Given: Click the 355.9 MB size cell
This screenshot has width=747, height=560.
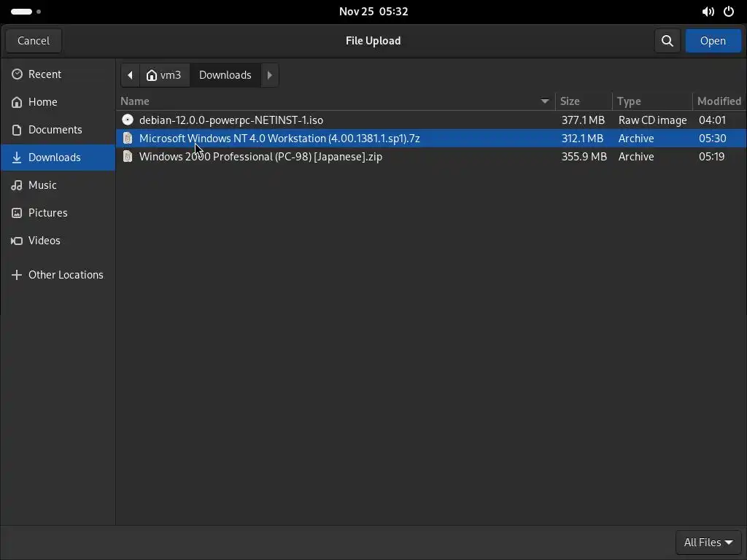Looking at the screenshot, I should (x=584, y=157).
